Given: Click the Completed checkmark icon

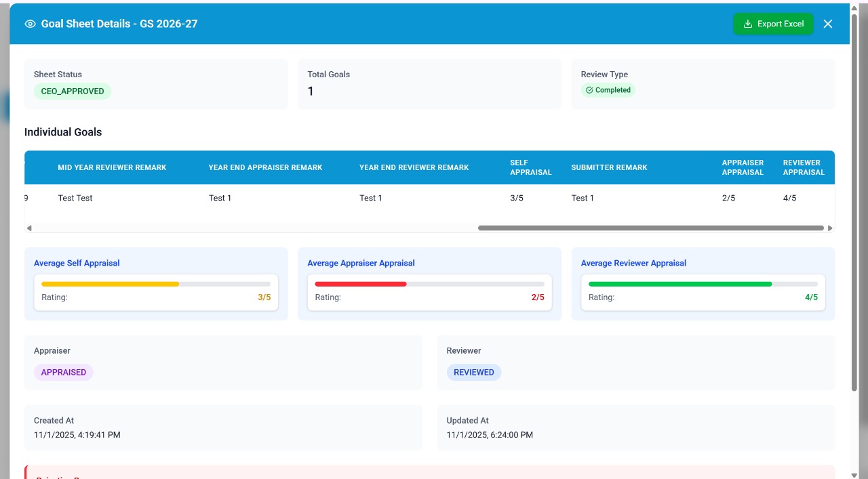Looking at the screenshot, I should tap(589, 90).
